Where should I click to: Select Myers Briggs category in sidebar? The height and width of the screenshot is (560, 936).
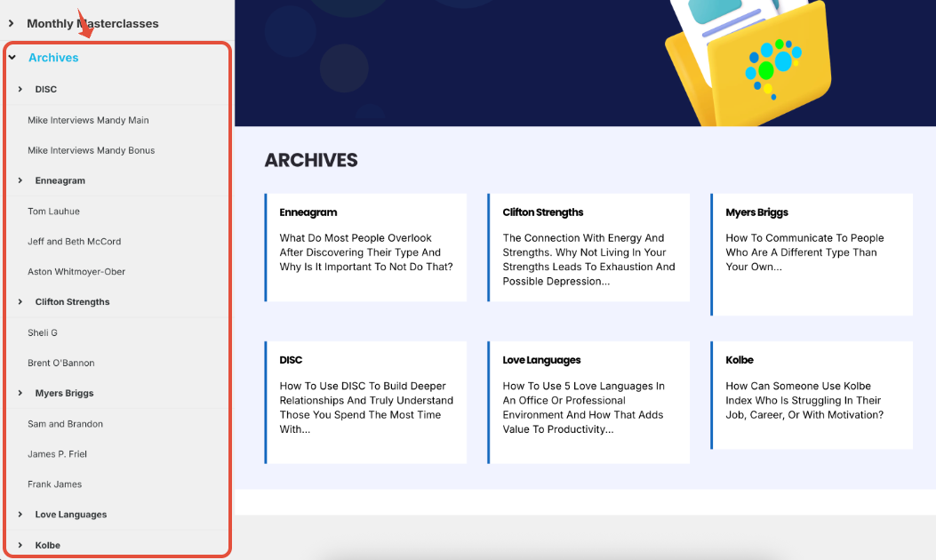point(65,393)
